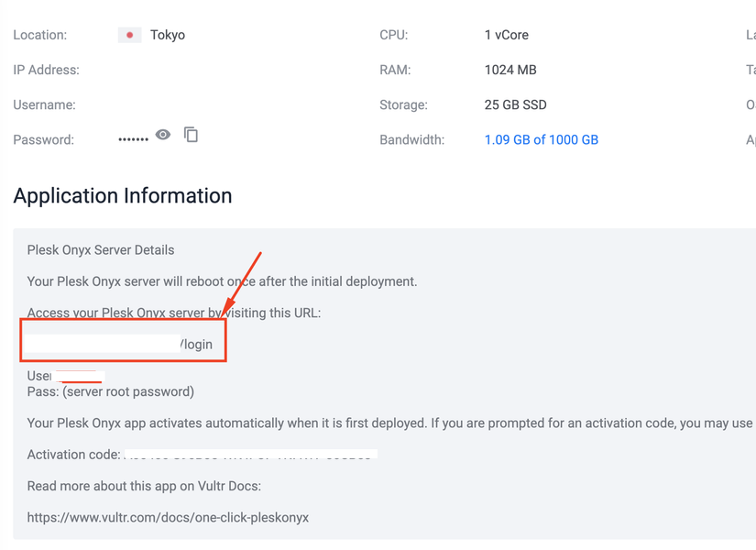Click the Username label
The width and height of the screenshot is (756, 550).
(x=44, y=104)
